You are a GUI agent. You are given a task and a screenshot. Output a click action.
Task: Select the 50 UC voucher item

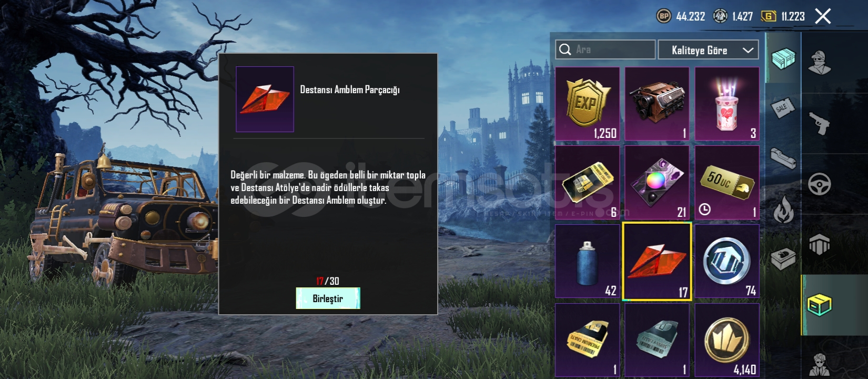pos(727,183)
